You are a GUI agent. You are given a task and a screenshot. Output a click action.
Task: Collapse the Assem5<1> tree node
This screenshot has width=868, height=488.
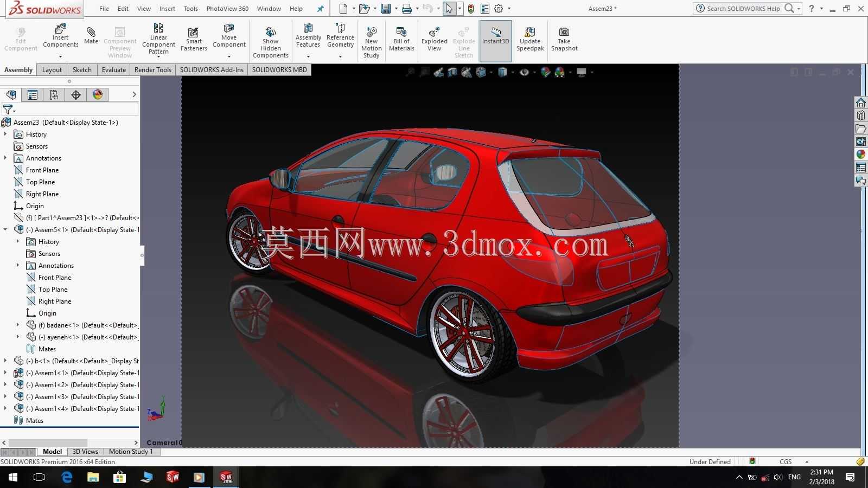5,229
